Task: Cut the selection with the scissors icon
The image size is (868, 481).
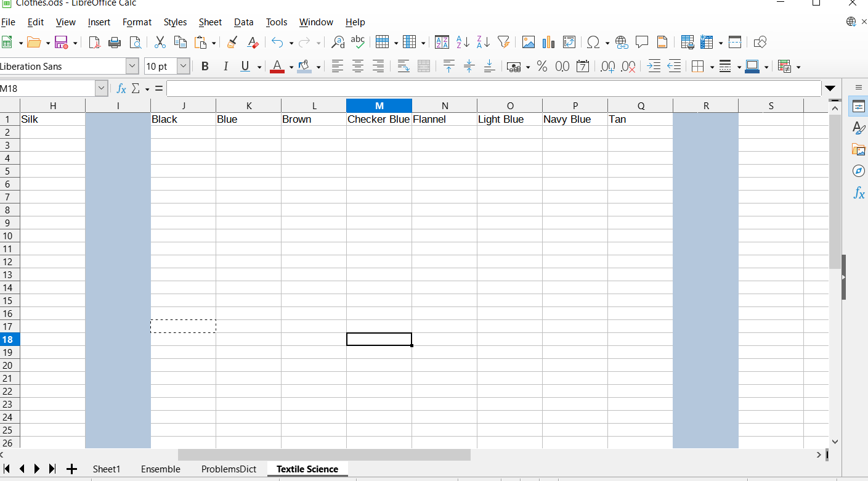Action: [160, 42]
